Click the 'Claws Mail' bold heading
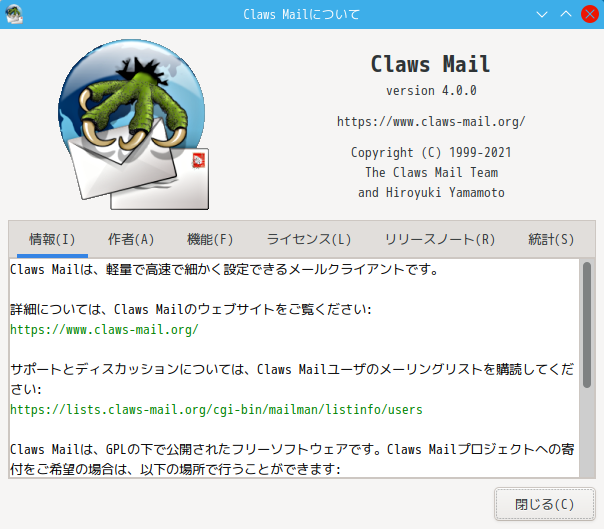The image size is (604, 529). point(430,64)
